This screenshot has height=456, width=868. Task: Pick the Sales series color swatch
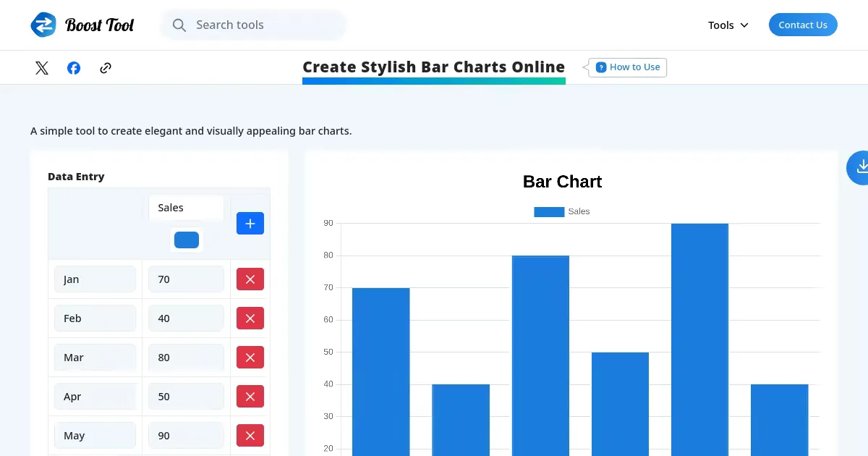tap(187, 240)
